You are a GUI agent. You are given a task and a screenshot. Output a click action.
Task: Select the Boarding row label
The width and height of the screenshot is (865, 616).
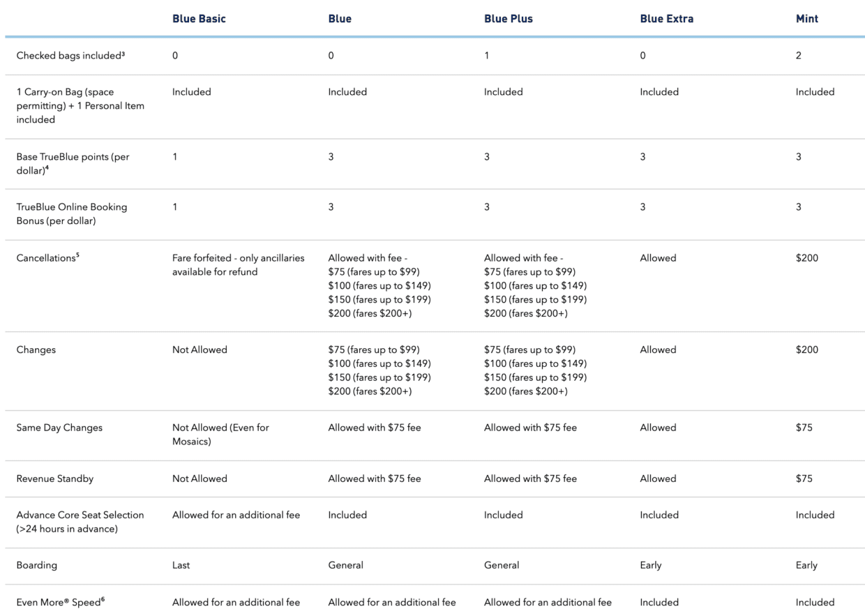[36, 565]
